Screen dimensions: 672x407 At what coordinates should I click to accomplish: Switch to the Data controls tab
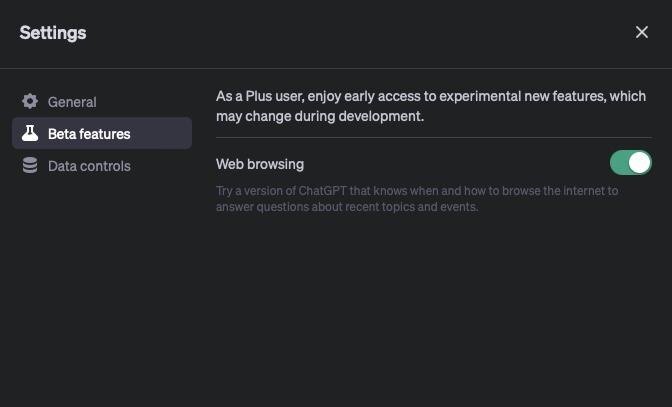pyautogui.click(x=89, y=165)
